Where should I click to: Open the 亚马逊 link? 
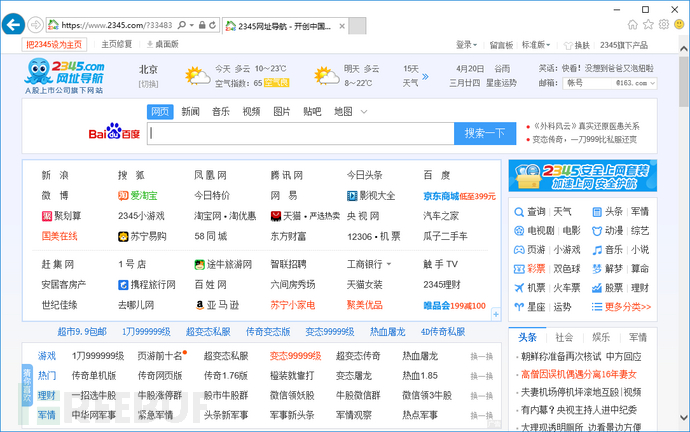[x=223, y=305]
